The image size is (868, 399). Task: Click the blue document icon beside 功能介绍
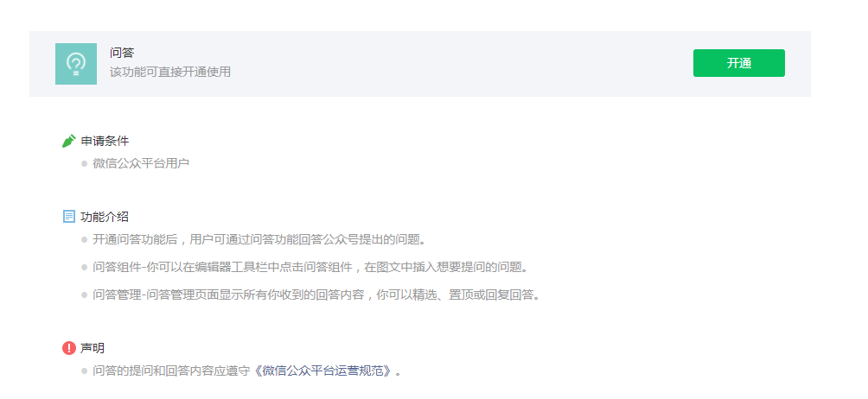pos(68,217)
